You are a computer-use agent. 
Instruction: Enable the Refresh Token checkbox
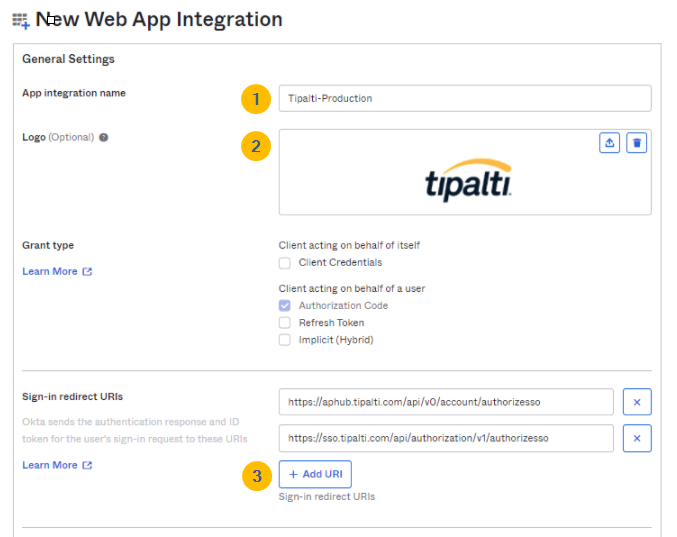[x=285, y=323]
